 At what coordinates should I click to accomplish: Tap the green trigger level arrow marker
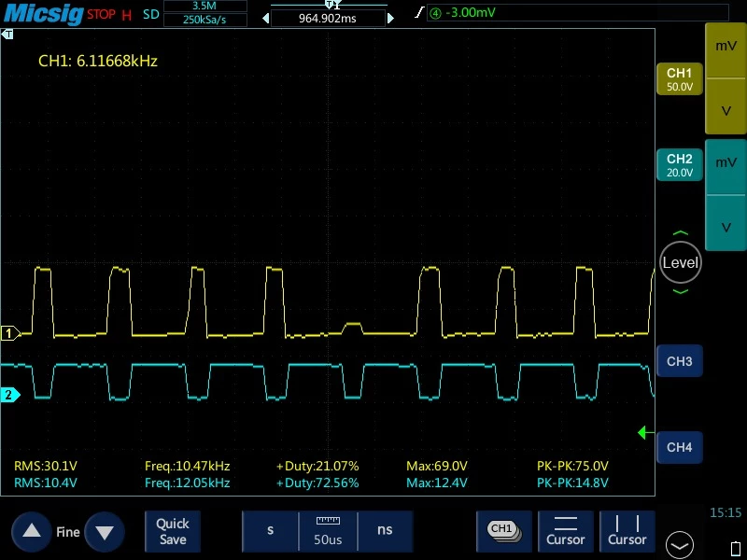645,433
